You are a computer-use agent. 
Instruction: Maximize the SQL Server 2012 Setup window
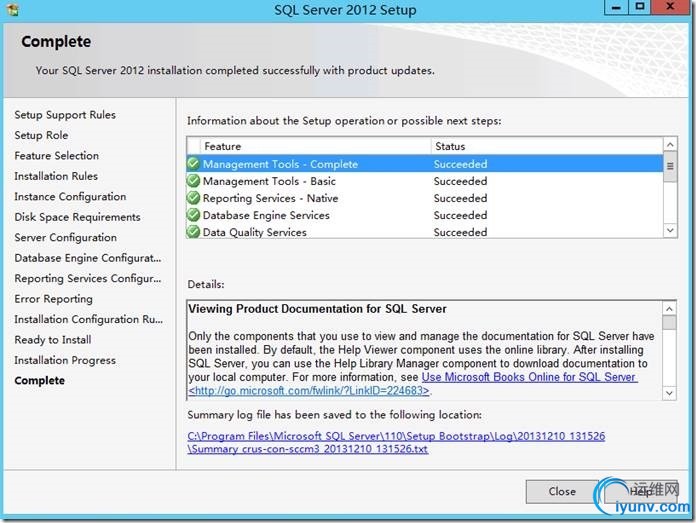coord(640,7)
